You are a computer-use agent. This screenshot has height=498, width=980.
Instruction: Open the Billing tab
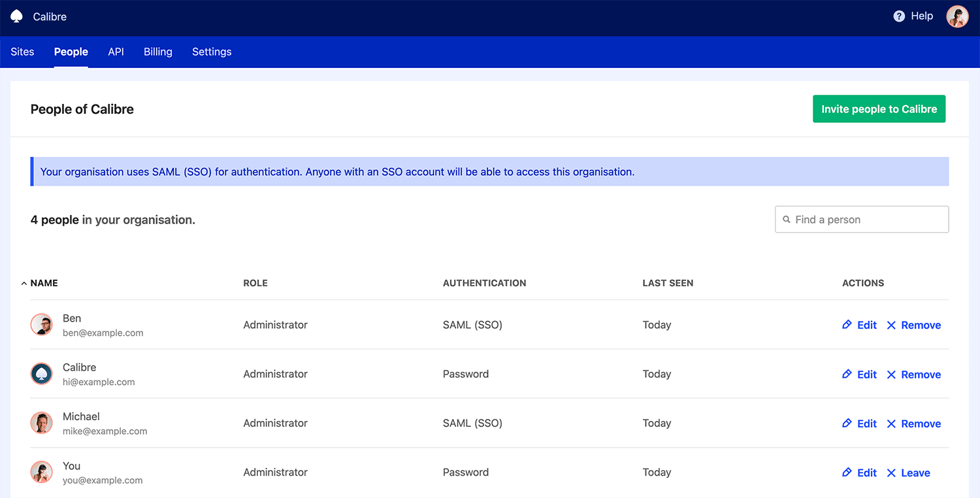[157, 52]
